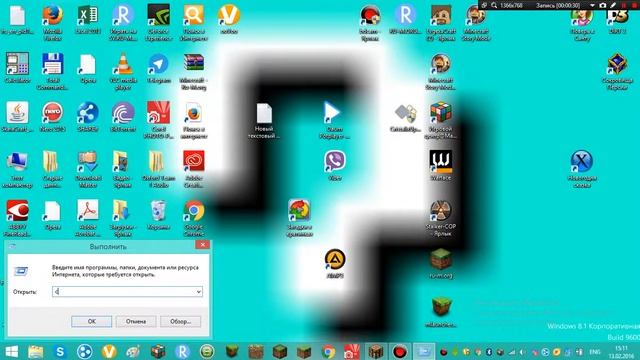Open Daum PotPlayer desktop shortcut
This screenshot has height=360, width=640.
pos(334,113)
